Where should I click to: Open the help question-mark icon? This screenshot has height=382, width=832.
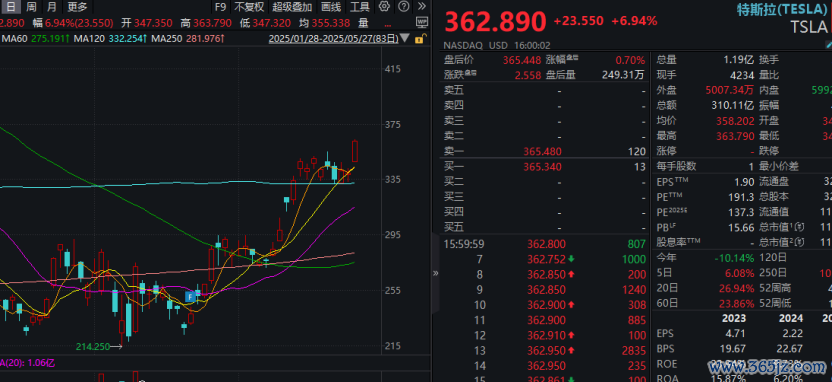pos(404,6)
